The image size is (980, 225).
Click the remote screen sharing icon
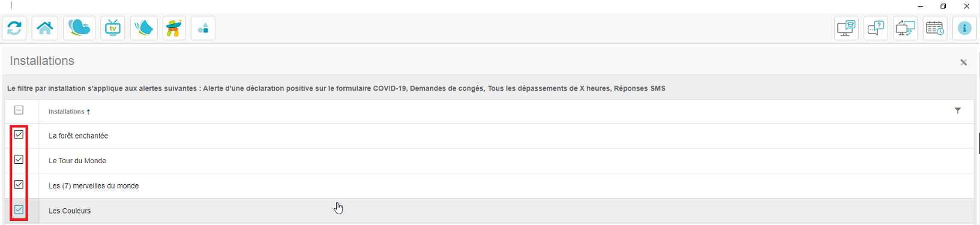tap(906, 28)
